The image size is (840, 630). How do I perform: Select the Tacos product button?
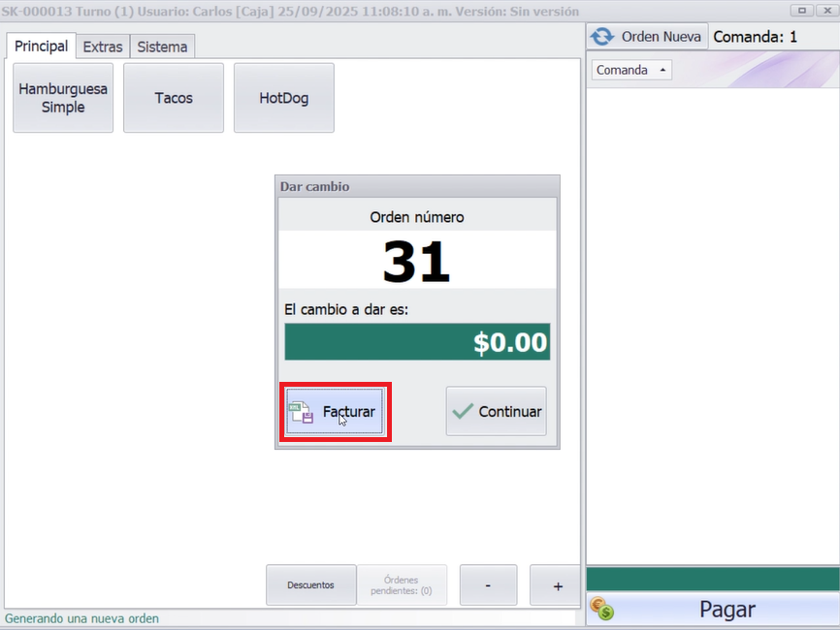(174, 98)
